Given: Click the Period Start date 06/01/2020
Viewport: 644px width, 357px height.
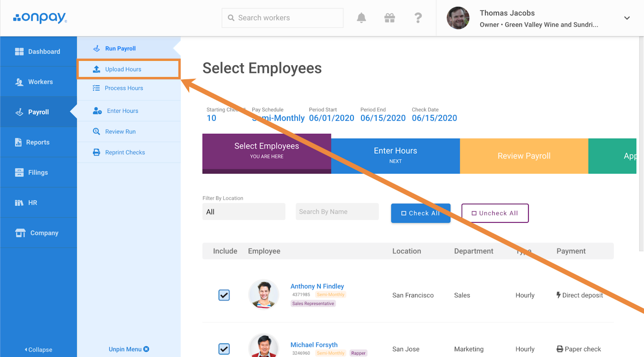Looking at the screenshot, I should click(331, 118).
